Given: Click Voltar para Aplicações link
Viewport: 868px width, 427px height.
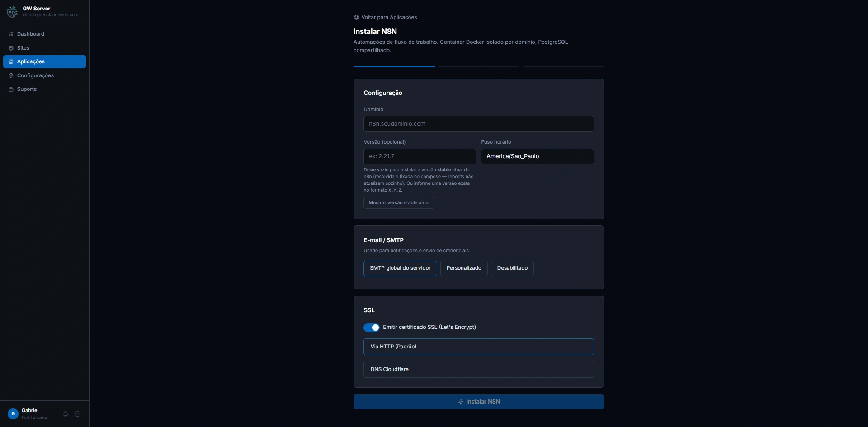Looking at the screenshot, I should coord(385,17).
